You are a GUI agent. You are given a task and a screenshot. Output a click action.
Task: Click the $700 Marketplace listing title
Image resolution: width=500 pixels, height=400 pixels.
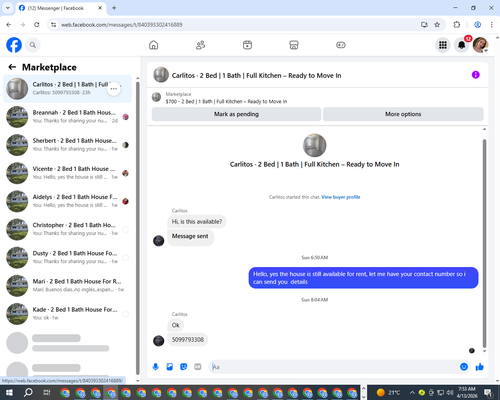point(226,101)
